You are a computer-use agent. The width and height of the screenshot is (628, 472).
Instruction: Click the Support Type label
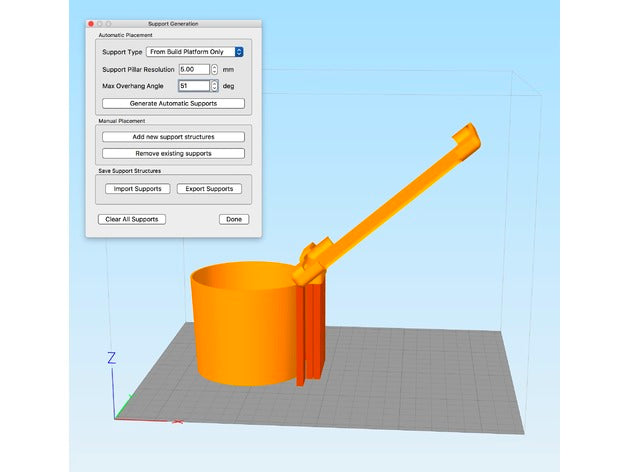pyautogui.click(x=122, y=52)
